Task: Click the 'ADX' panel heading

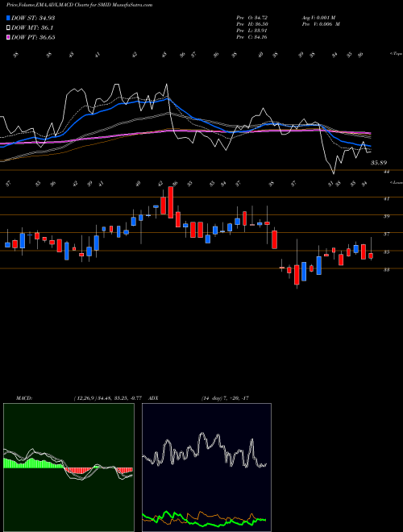Action: pos(154,398)
